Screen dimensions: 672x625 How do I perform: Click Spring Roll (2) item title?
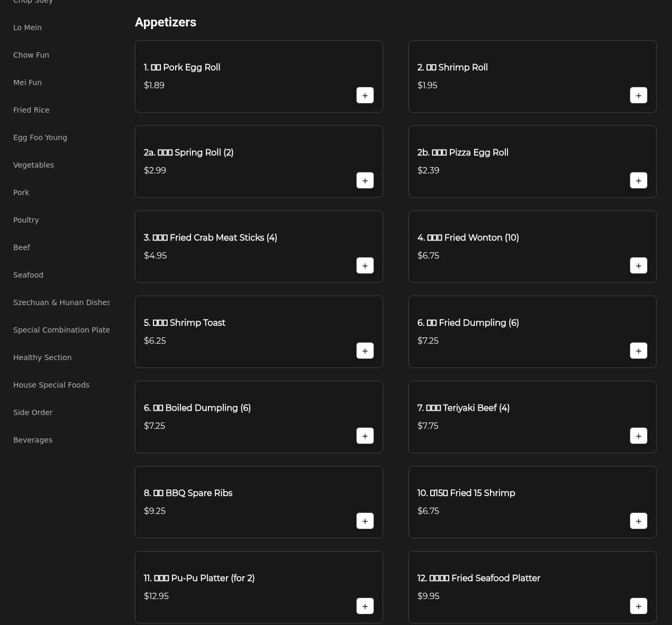point(188,152)
